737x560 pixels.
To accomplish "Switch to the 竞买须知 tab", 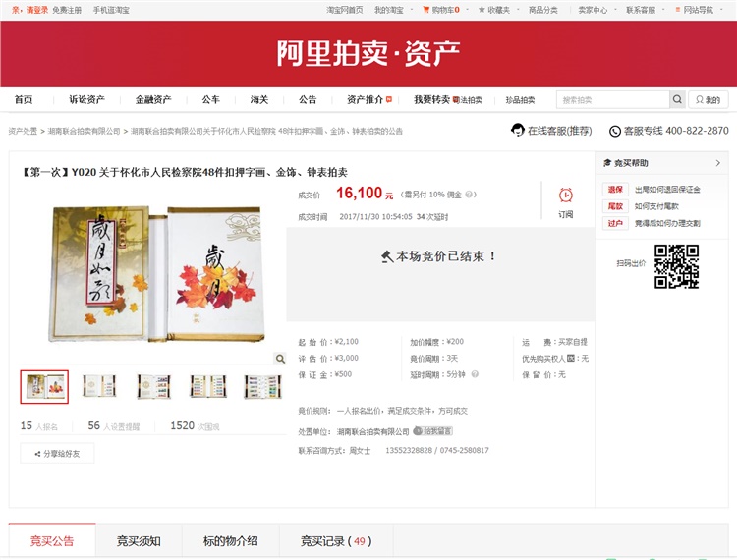I will point(139,541).
